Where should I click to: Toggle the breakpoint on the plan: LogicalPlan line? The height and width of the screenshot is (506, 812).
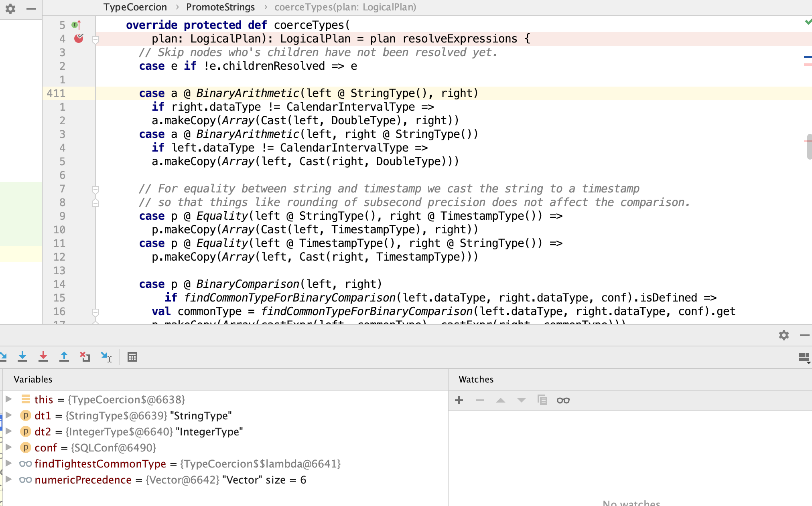[x=79, y=38]
